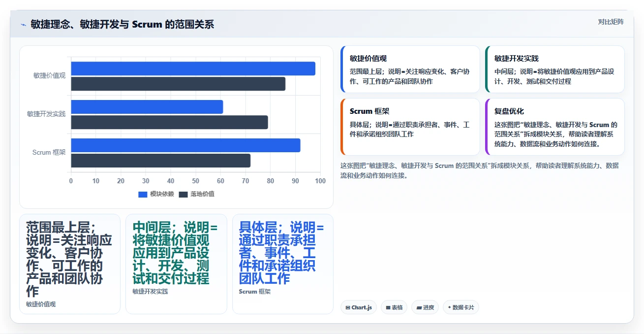Click the dark 落地价值 bar for 敏捷价值观
644x334 pixels.
tap(178, 84)
